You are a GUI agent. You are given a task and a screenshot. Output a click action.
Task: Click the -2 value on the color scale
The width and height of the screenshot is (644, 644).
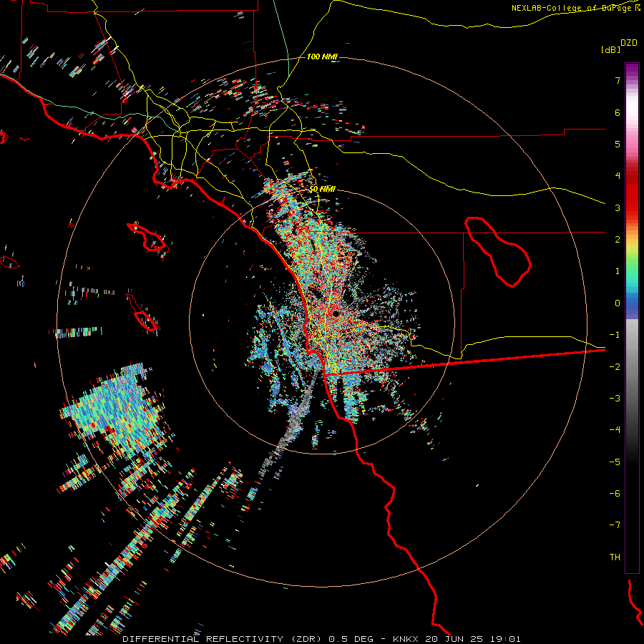615,367
